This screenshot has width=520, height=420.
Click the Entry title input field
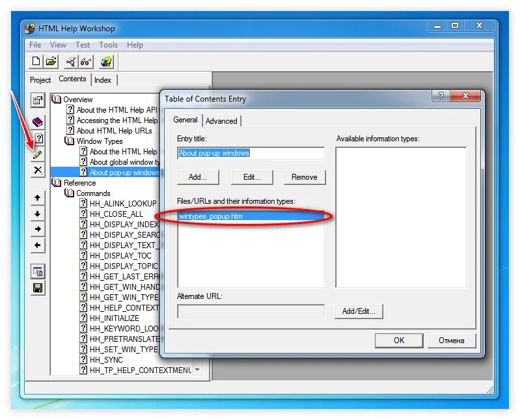click(x=251, y=153)
